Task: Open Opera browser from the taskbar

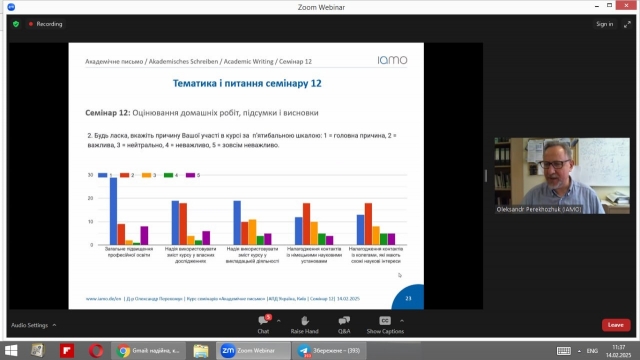Action: [96, 351]
